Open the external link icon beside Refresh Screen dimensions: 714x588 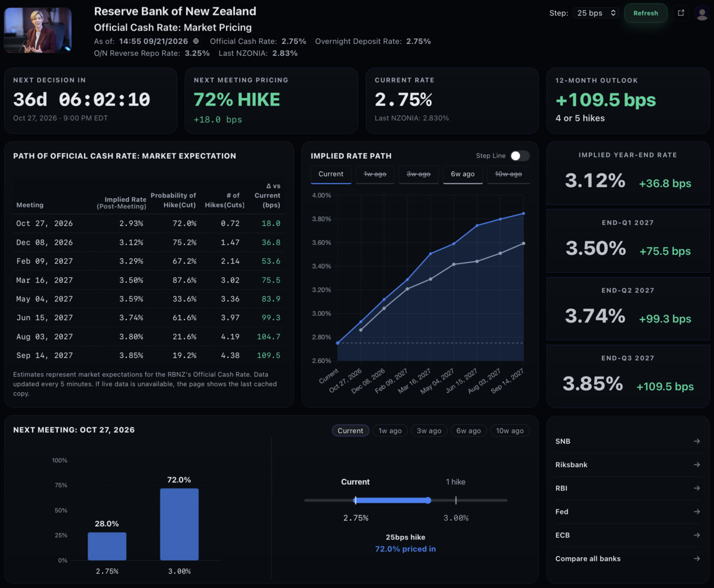coord(681,12)
